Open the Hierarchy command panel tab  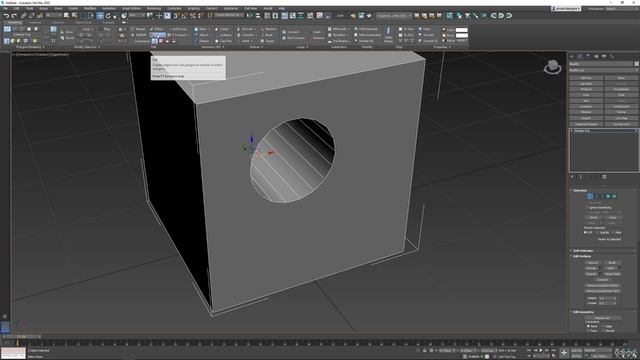588,57
